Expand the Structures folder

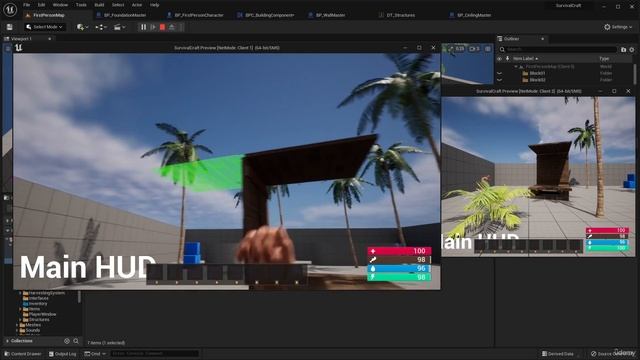pos(20,320)
